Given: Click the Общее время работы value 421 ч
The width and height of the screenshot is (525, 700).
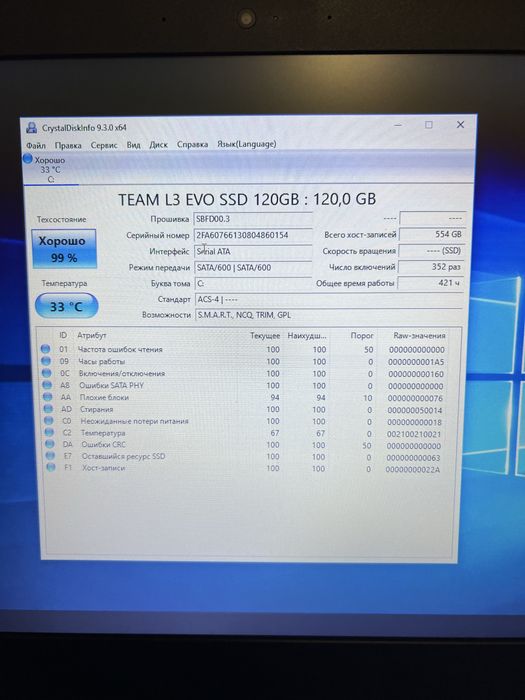Looking at the screenshot, I should click(431, 283).
